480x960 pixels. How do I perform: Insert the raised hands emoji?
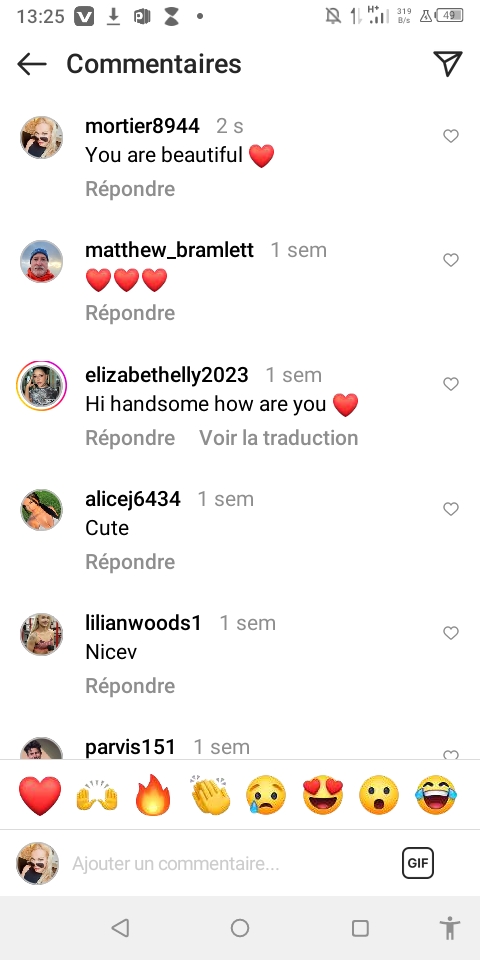coord(97,795)
